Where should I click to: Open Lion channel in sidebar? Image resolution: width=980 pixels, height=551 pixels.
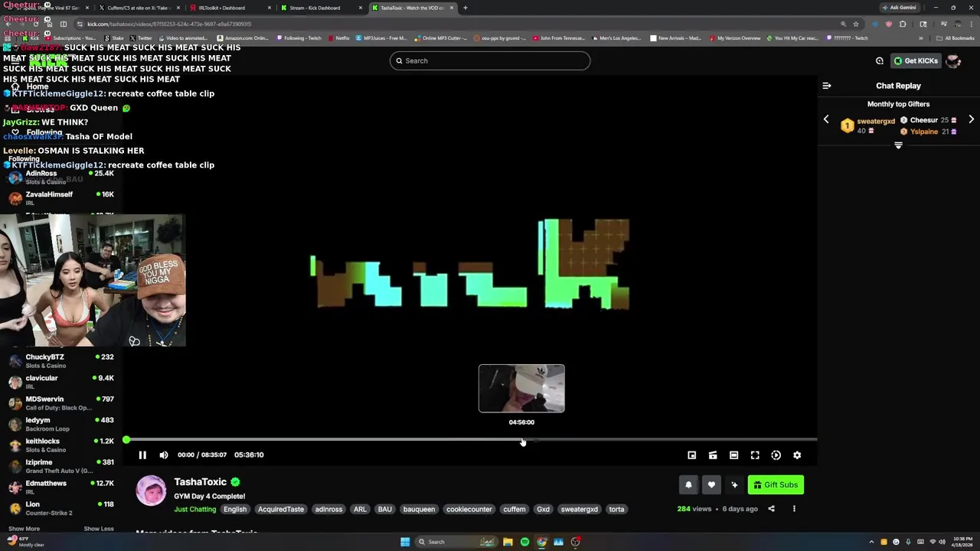pos(61,508)
